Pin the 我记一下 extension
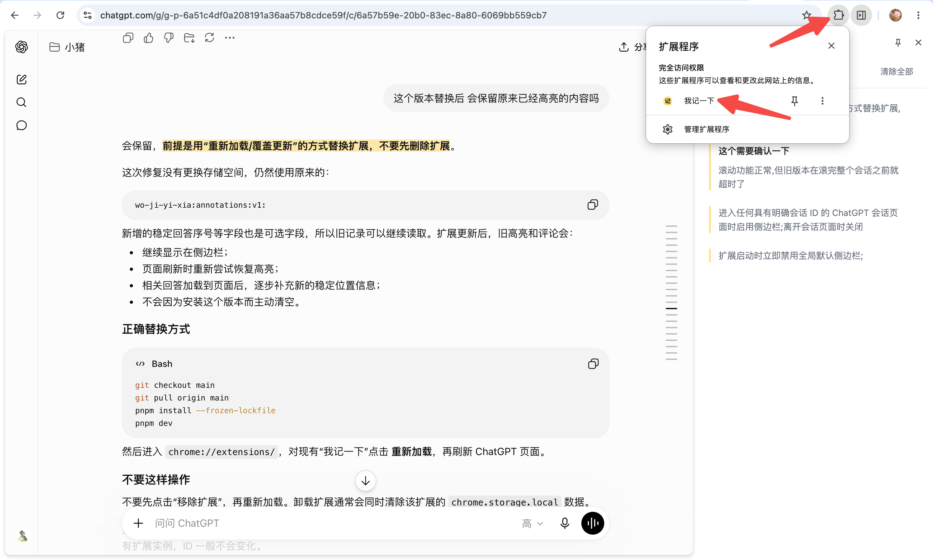 pyautogui.click(x=794, y=101)
